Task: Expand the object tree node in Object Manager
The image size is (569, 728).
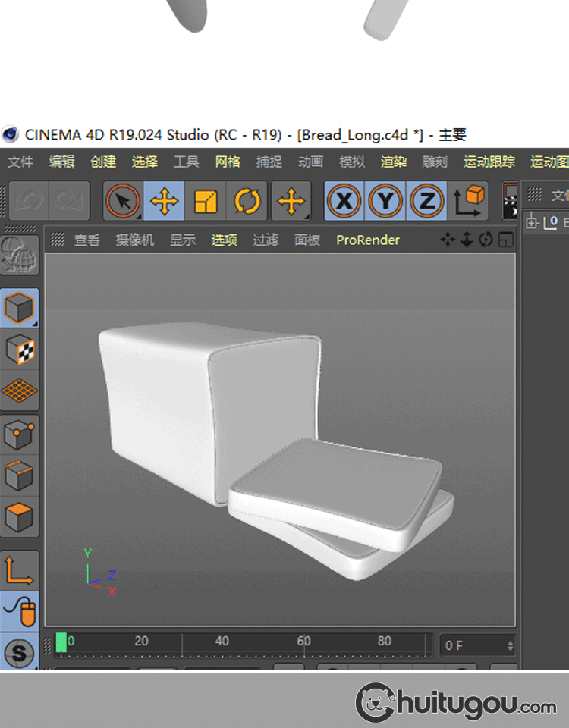Action: click(532, 222)
